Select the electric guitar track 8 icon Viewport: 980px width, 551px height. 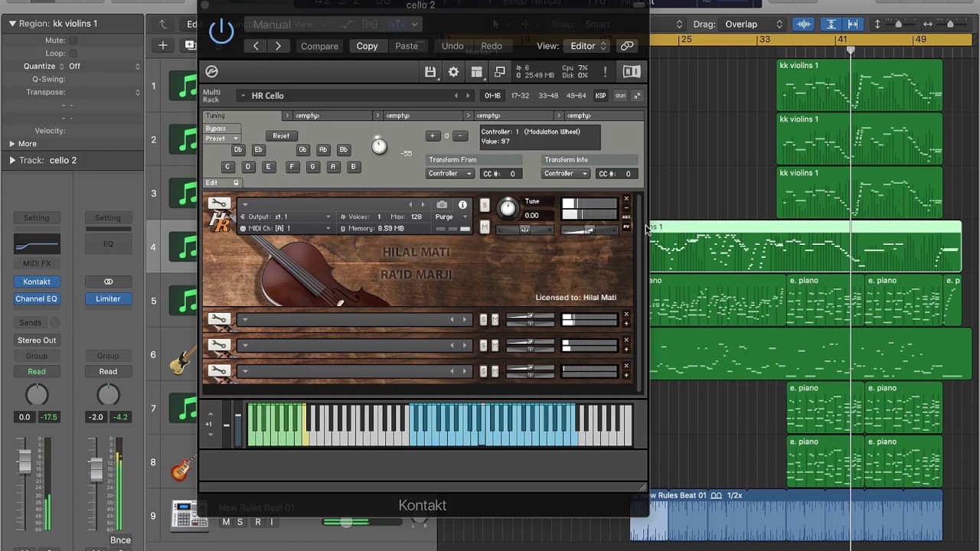click(182, 466)
